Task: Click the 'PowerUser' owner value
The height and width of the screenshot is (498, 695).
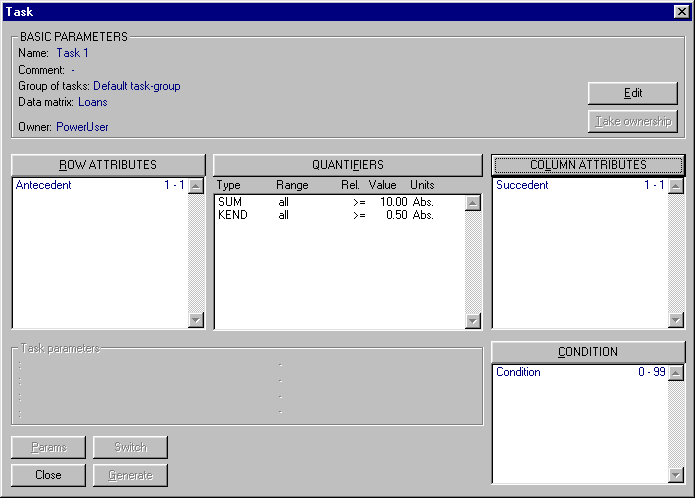Action: tap(82, 127)
